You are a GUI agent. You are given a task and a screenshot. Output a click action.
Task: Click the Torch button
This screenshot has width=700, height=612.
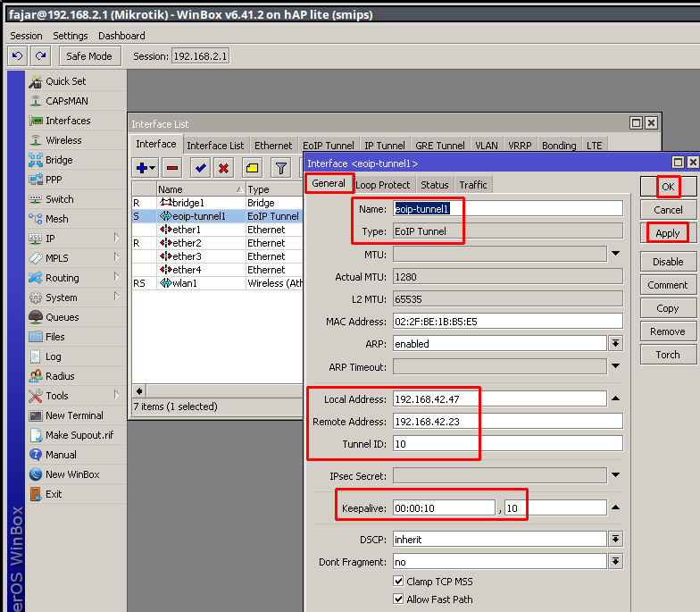click(668, 355)
